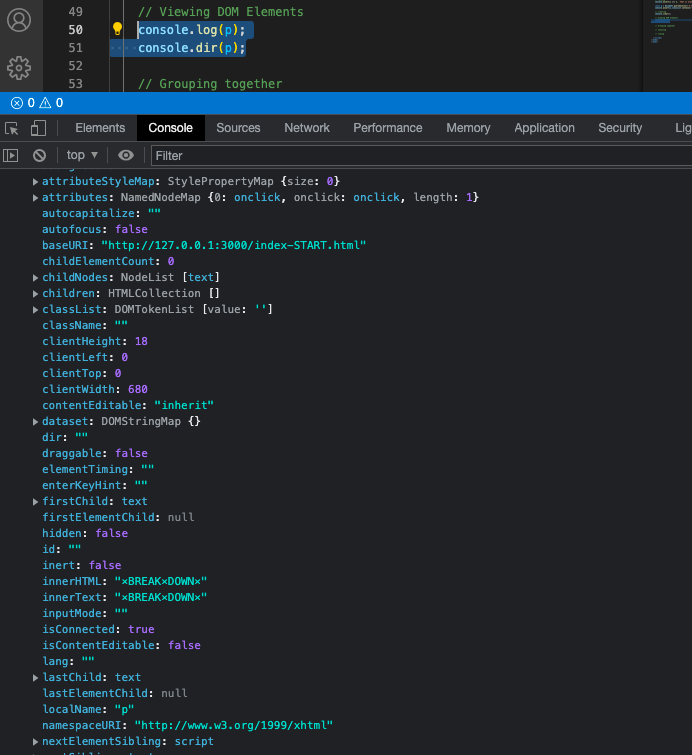692x755 pixels.
Task: Click the editor minimap preview
Action: 667,25
